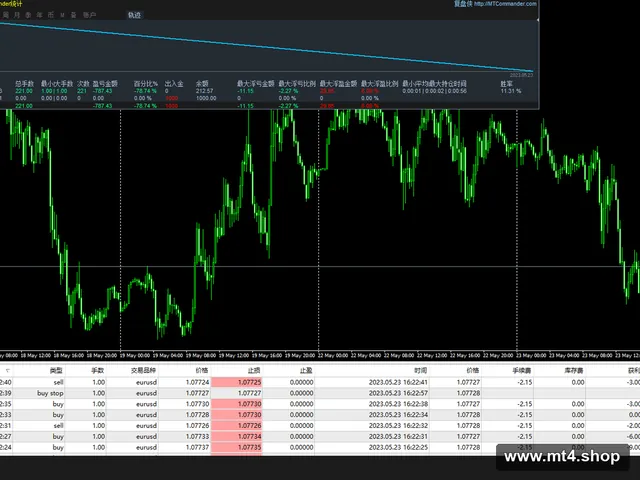Image resolution: width=640 pixels, height=480 pixels.
Task: Sort by the 手续费 column header
Action: [522, 371]
